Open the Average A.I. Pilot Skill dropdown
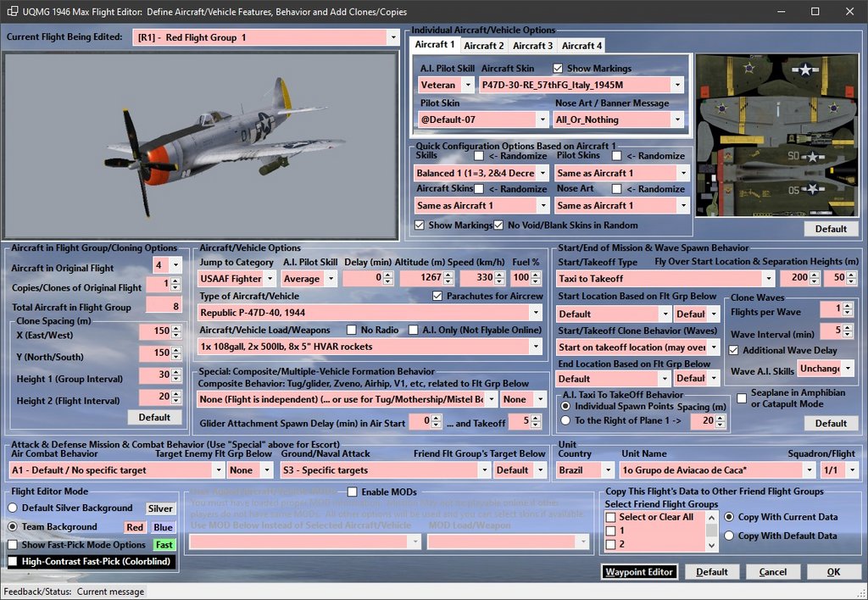Screen dimensions: 868x600 (x=330, y=279)
